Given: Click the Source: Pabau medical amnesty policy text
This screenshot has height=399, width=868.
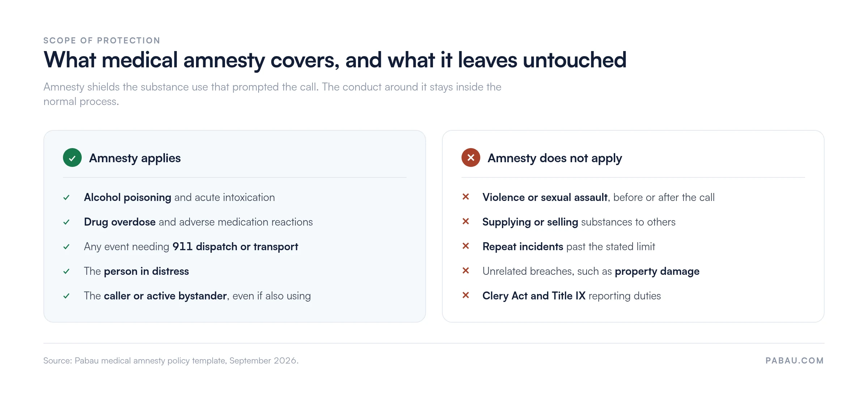Looking at the screenshot, I should click(171, 361).
